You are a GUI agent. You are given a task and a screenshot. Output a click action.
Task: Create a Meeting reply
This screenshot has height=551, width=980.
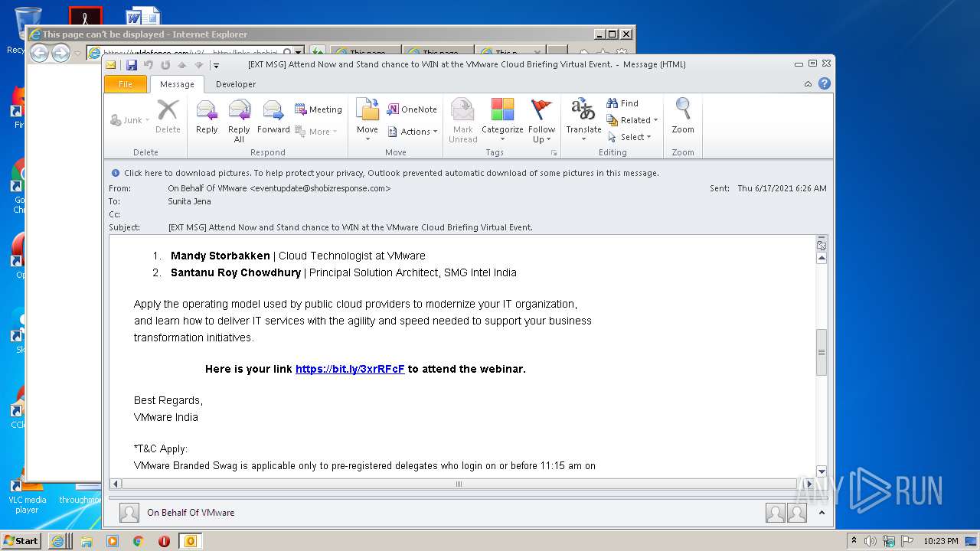[x=318, y=109]
